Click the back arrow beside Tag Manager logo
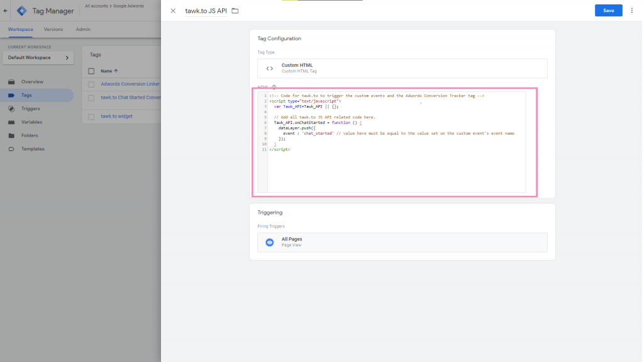 [x=5, y=11]
